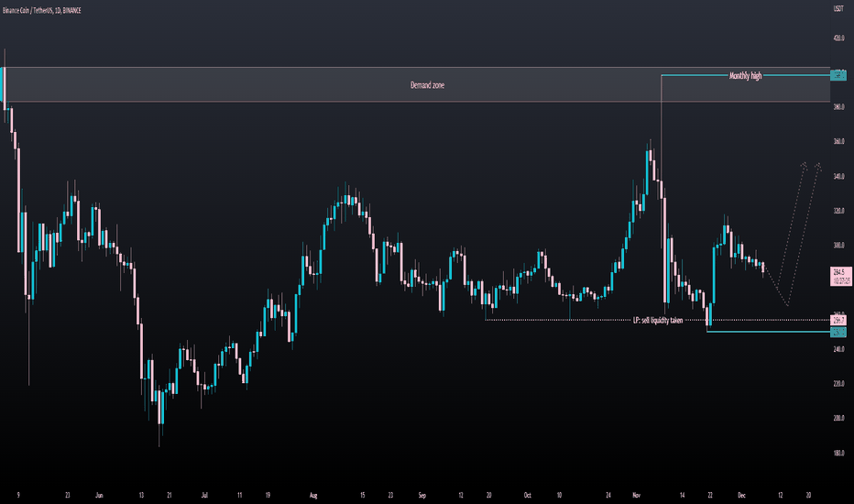Viewport: 854px width, 504px height.
Task: Click the 360.0 price axis label
Action: (838, 142)
